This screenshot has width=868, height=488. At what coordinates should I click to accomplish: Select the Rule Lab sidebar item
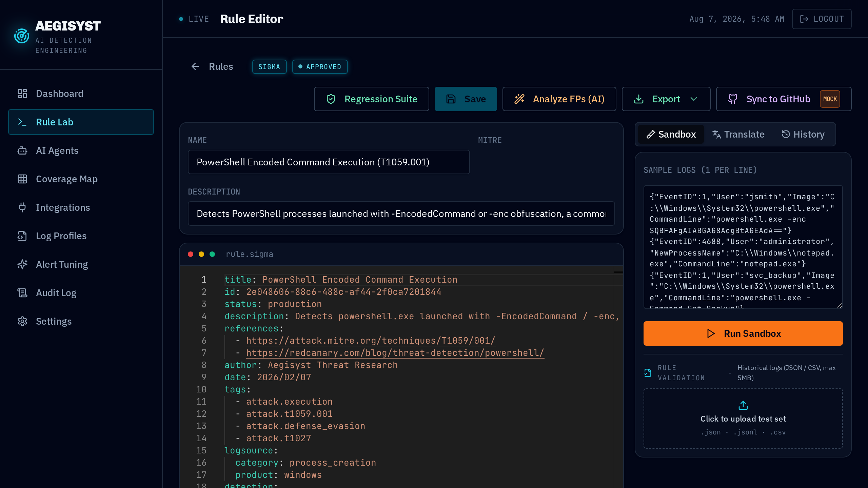pyautogui.click(x=81, y=122)
